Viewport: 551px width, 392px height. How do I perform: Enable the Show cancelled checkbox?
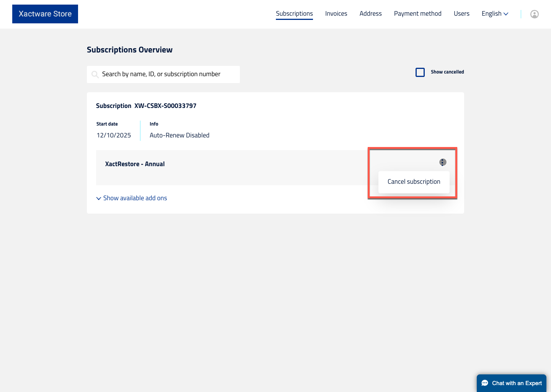pyautogui.click(x=420, y=72)
